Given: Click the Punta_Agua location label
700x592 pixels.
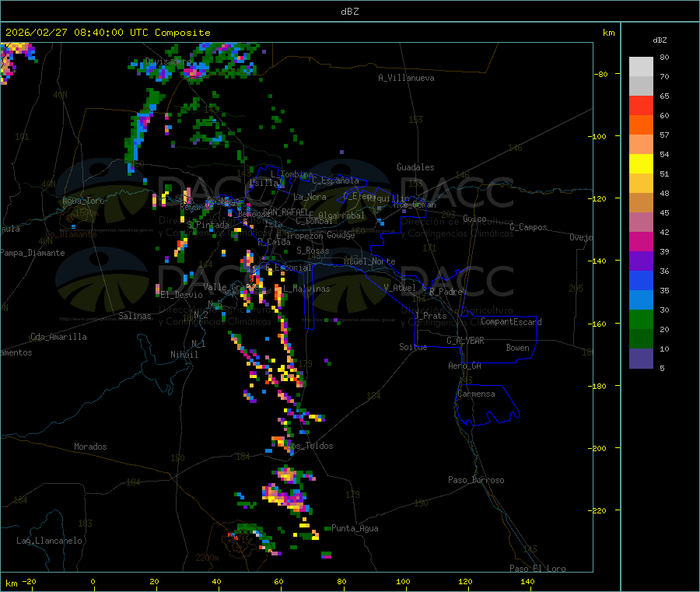Looking at the screenshot, I should click(355, 528).
